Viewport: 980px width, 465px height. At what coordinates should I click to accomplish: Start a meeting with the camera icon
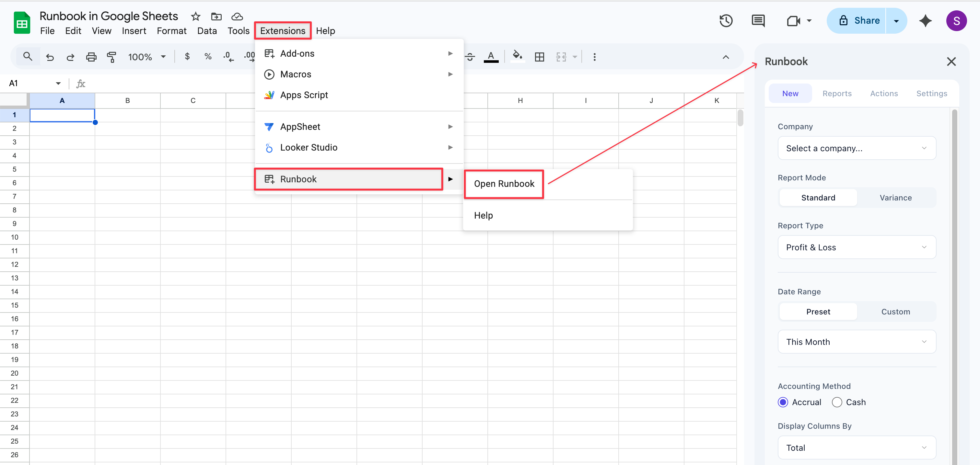click(794, 20)
